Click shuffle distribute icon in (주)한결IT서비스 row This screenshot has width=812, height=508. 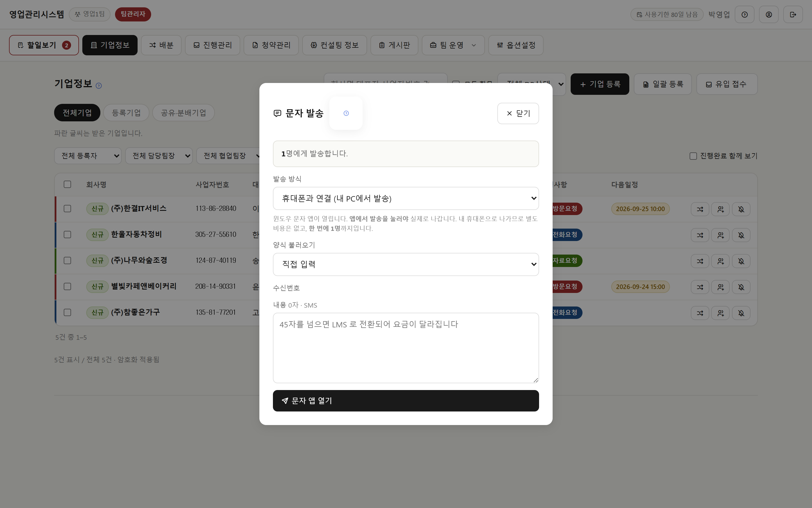pyautogui.click(x=700, y=209)
